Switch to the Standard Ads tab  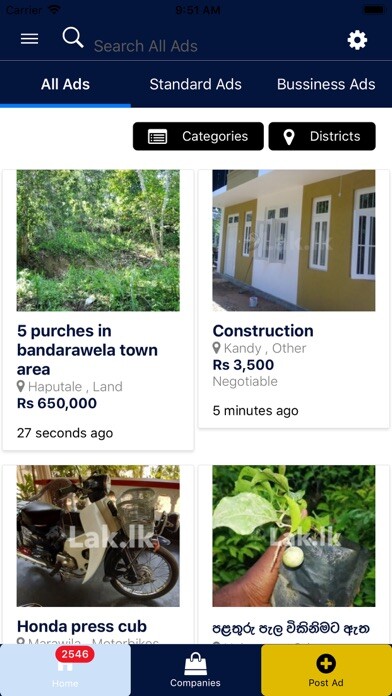point(195,84)
